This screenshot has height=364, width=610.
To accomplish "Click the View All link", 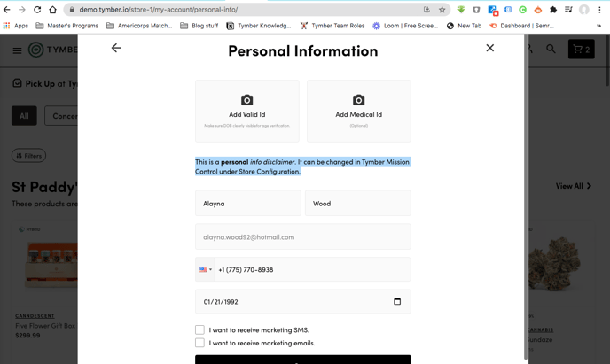I will click(573, 186).
